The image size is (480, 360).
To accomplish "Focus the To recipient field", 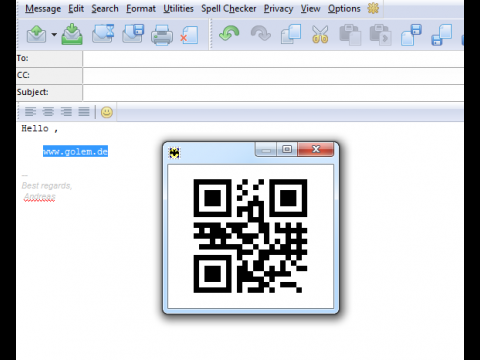I will point(273,59).
